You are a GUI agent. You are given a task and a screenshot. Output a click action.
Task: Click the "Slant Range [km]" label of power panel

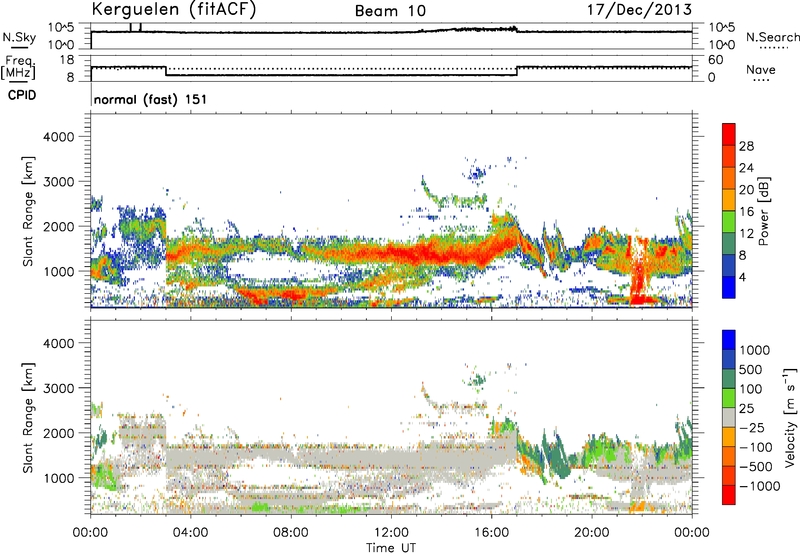28,212
